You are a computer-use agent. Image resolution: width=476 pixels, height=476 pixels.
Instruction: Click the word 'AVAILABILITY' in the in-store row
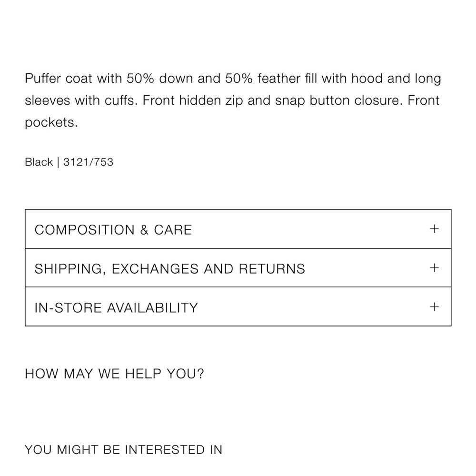coord(152,308)
